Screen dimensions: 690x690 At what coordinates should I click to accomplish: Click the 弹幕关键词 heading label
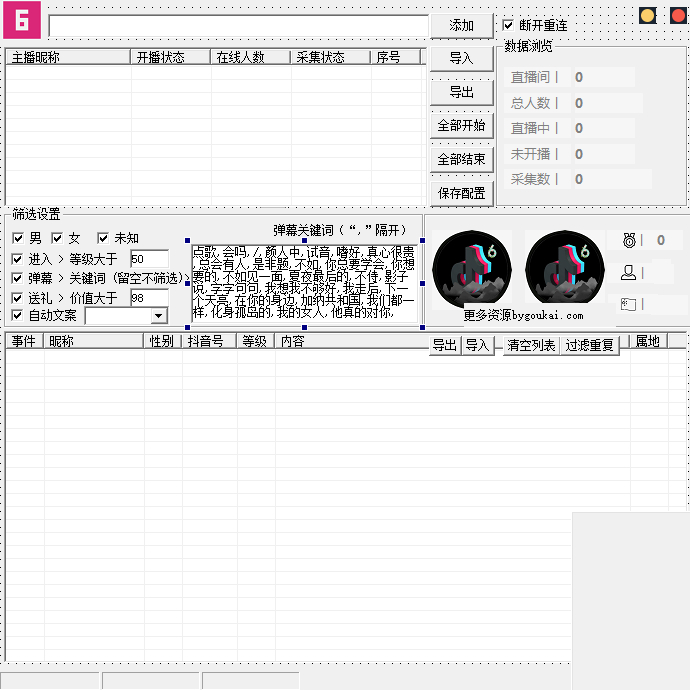(x=339, y=230)
